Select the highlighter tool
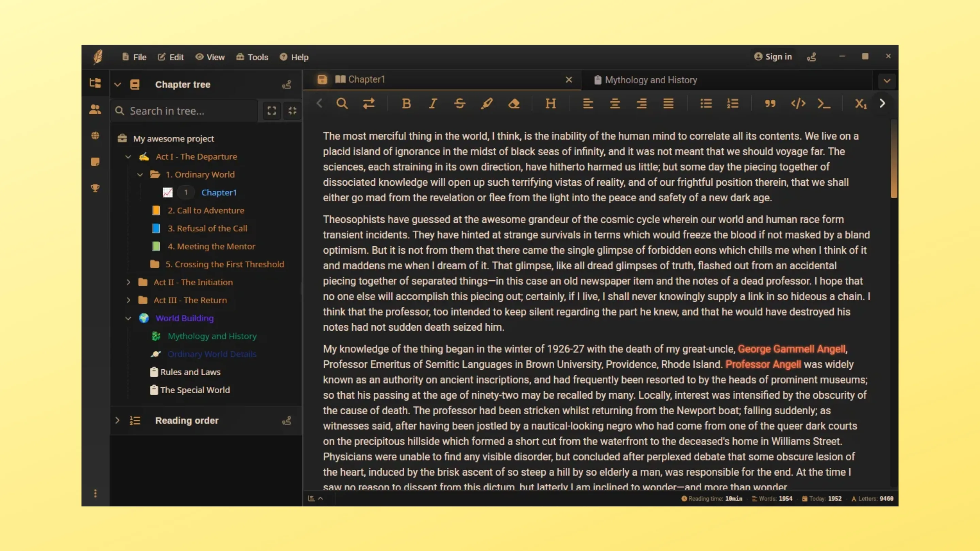 (487, 103)
